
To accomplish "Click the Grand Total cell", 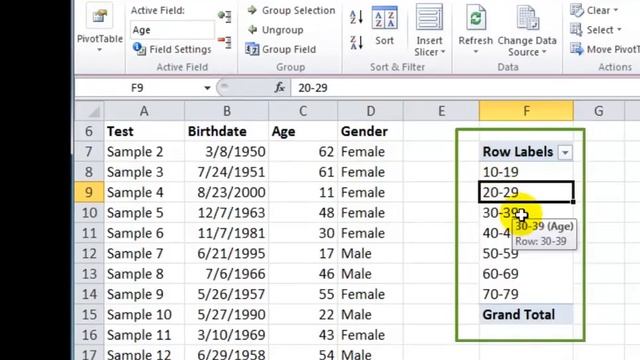I will pyautogui.click(x=527, y=315).
